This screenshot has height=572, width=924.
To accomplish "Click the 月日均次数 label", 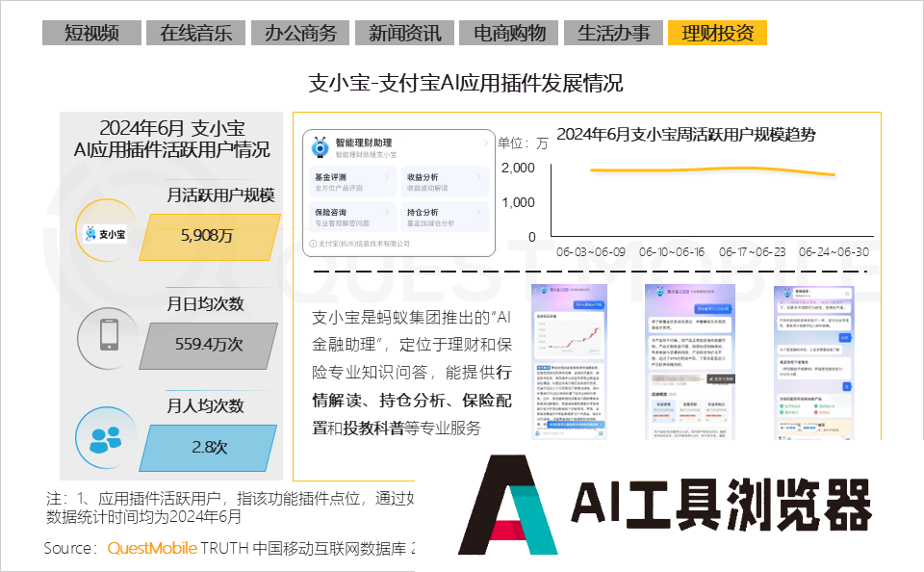I will click(205, 304).
